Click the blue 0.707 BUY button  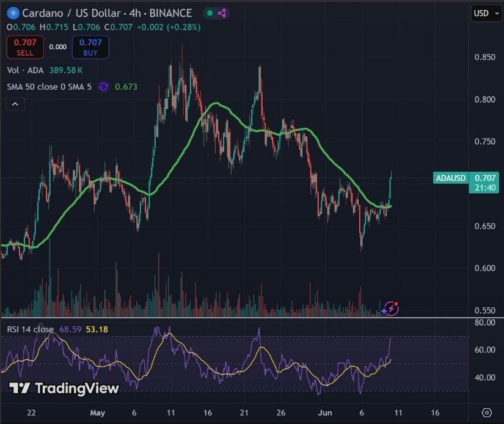pyautogui.click(x=90, y=47)
